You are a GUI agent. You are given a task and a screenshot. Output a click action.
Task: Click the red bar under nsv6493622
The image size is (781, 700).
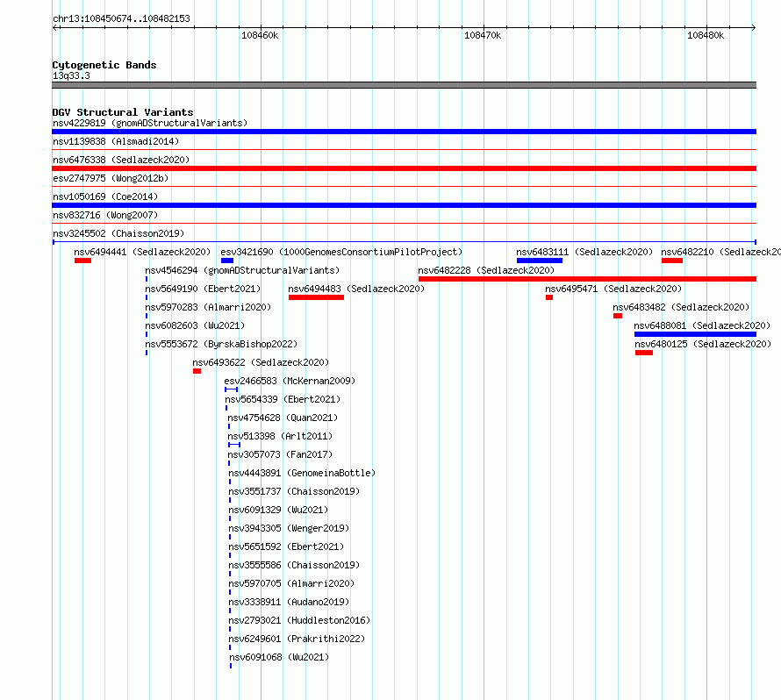click(197, 371)
